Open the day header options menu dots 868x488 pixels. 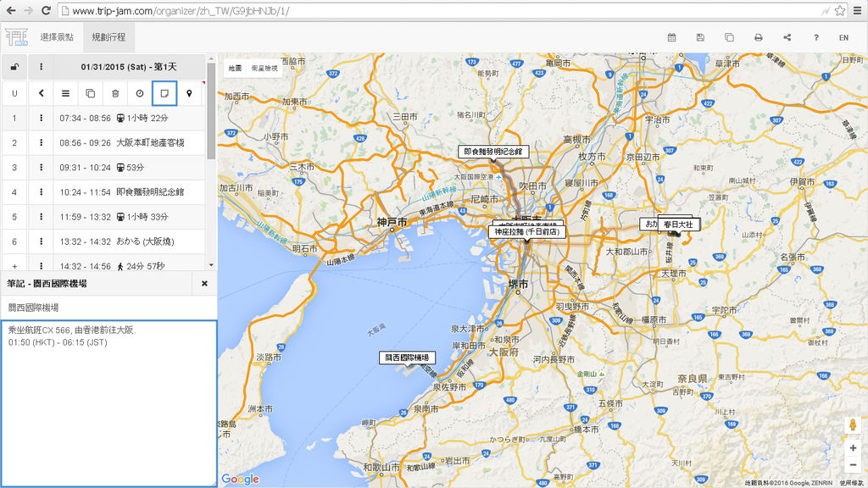(41, 67)
